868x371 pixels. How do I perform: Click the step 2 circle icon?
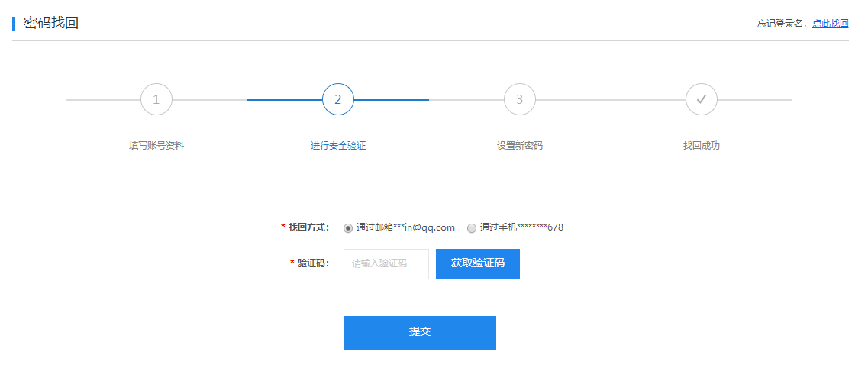[338, 99]
